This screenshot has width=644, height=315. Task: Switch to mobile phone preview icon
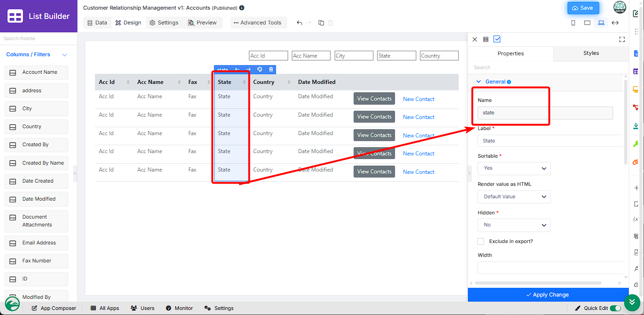pyautogui.click(x=573, y=23)
